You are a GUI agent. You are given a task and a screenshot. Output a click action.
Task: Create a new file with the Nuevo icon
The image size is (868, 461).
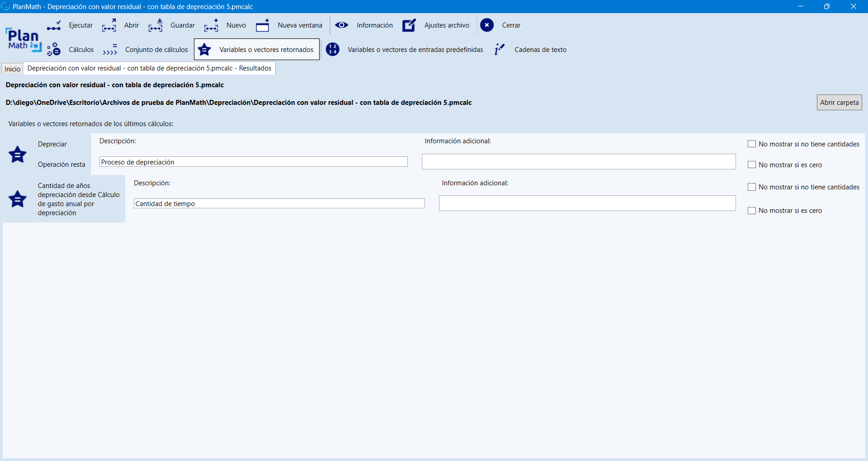(211, 26)
